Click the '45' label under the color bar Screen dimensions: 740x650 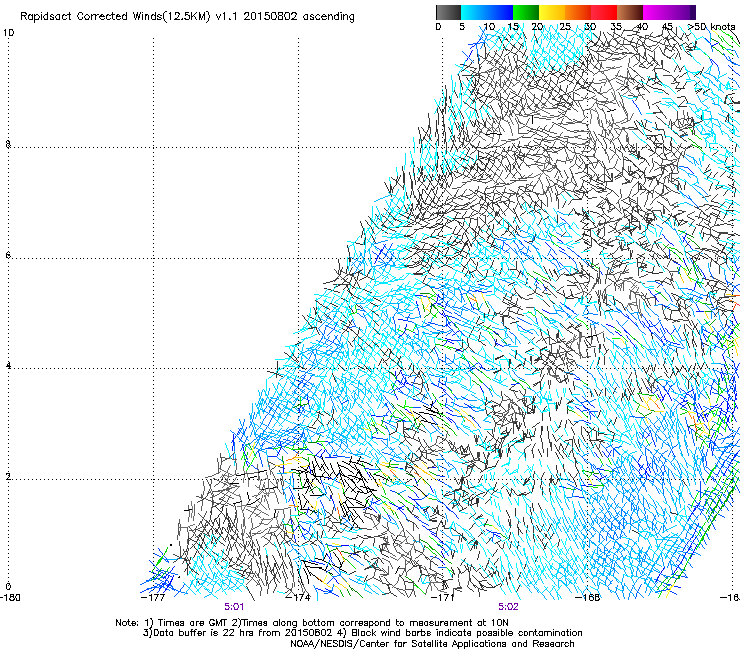pyautogui.click(x=667, y=27)
